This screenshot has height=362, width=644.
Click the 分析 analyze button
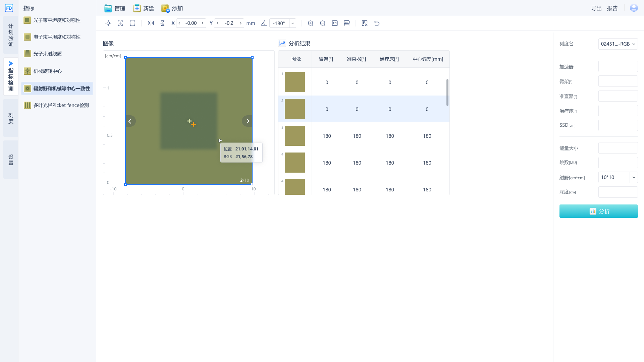tap(598, 211)
